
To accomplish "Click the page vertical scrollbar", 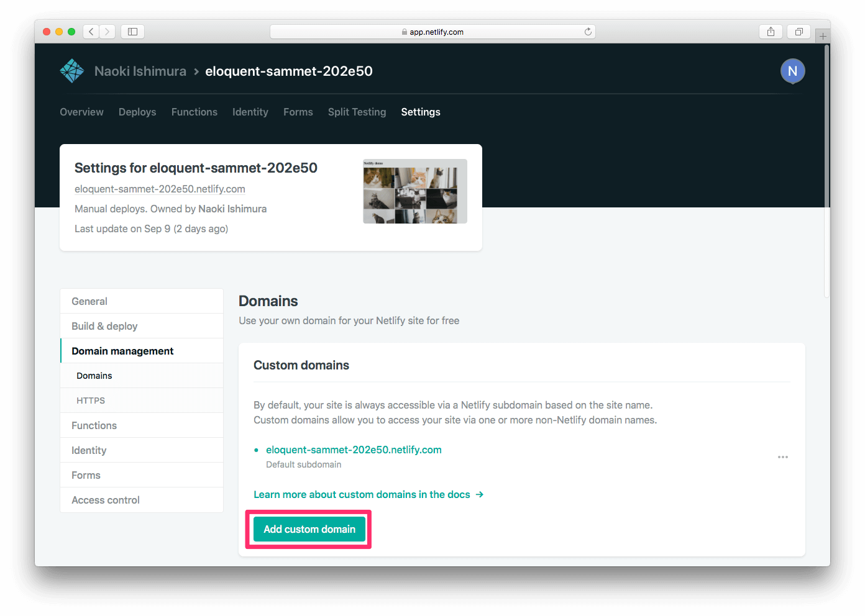I will (826, 171).
